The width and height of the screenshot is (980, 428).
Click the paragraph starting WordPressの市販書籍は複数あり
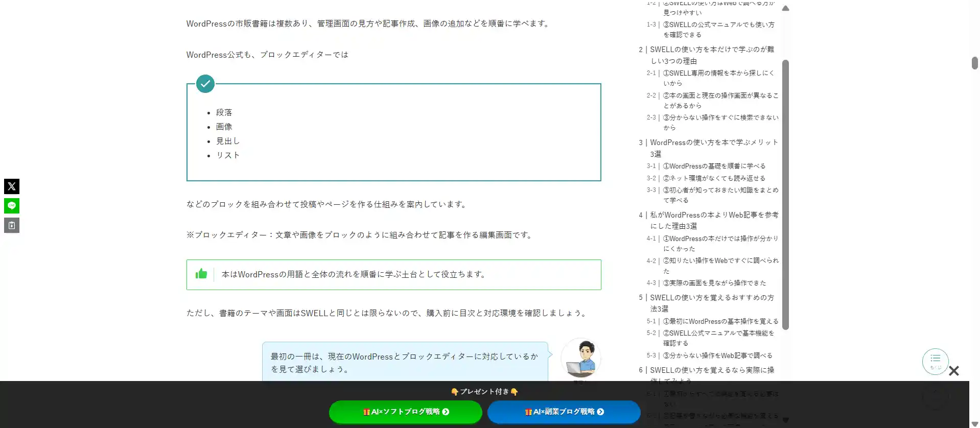click(x=368, y=23)
